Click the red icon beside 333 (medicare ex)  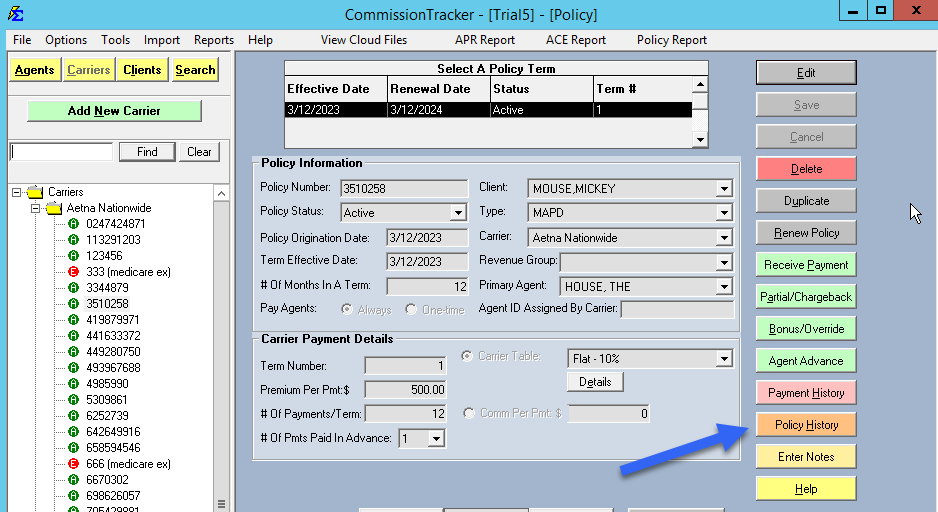click(x=73, y=272)
